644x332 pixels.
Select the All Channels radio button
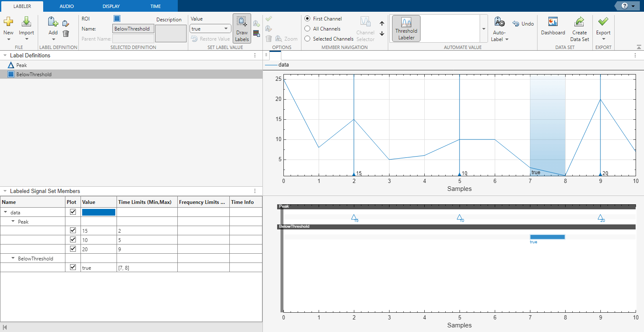[307, 29]
